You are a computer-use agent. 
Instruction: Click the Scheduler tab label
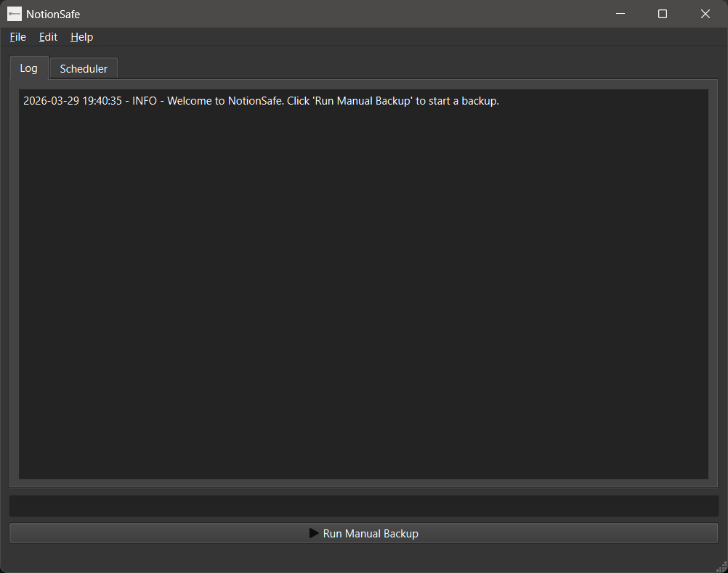click(x=83, y=68)
